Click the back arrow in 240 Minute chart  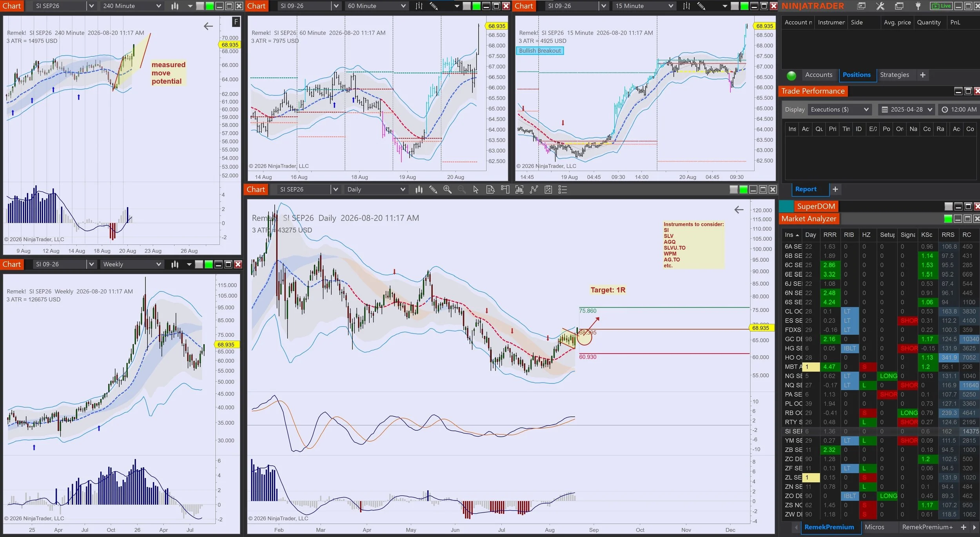(x=208, y=26)
